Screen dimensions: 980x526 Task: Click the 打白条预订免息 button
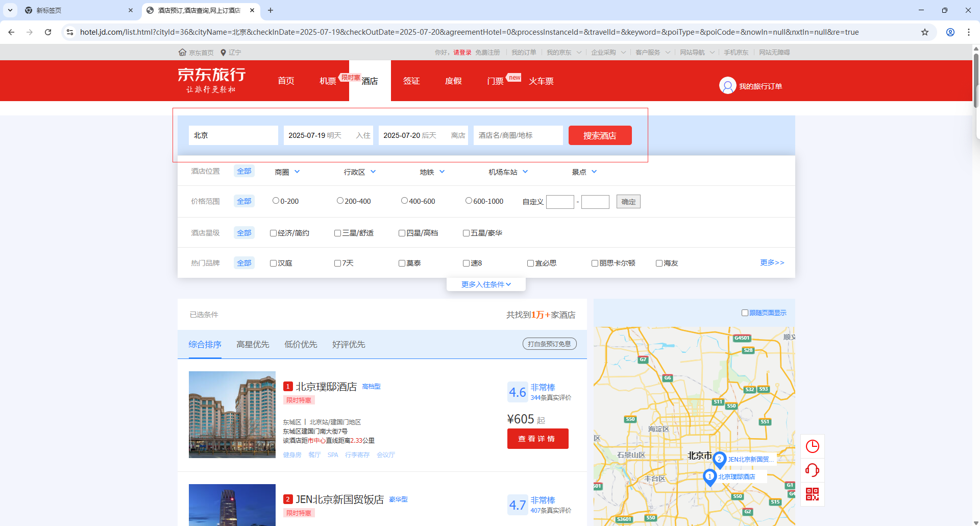[550, 344]
